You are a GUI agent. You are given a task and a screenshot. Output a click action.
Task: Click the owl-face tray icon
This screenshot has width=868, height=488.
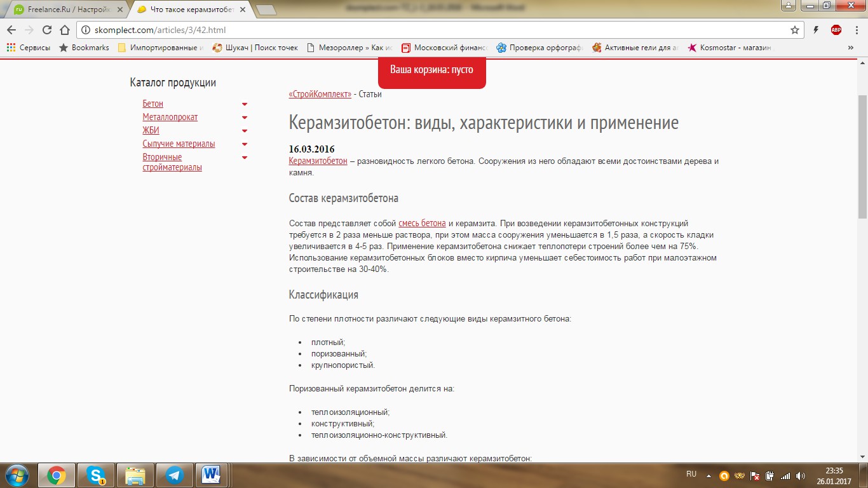point(740,475)
